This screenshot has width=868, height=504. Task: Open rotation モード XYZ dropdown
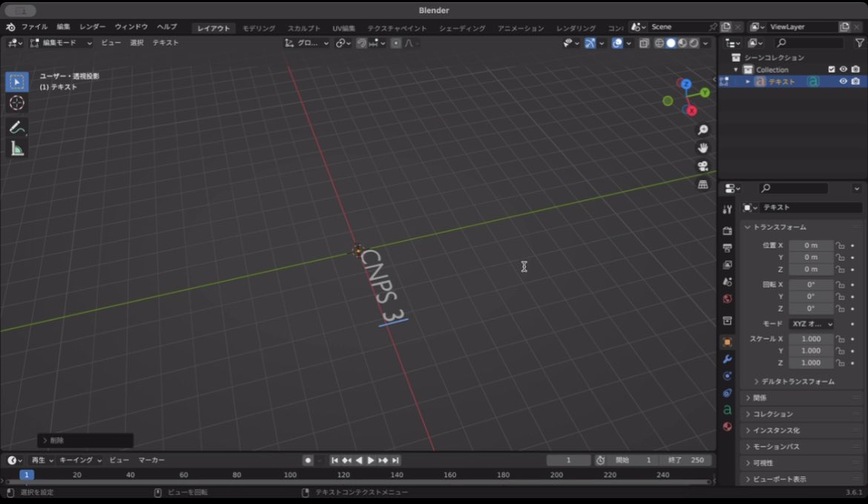(812, 324)
